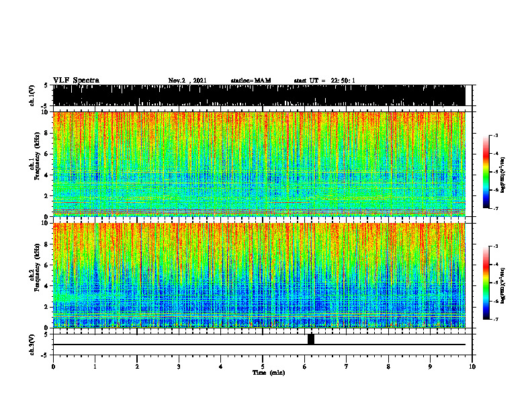Viewport: 532px width, 411px height.
Task: Click tick label '9' on the Time axis
Action: 430,367
